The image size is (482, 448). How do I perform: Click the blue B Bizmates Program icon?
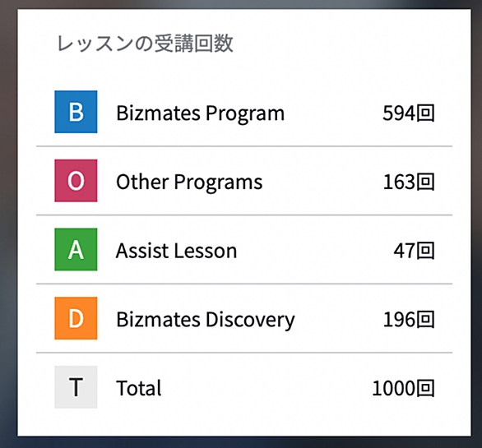pyautogui.click(x=76, y=112)
